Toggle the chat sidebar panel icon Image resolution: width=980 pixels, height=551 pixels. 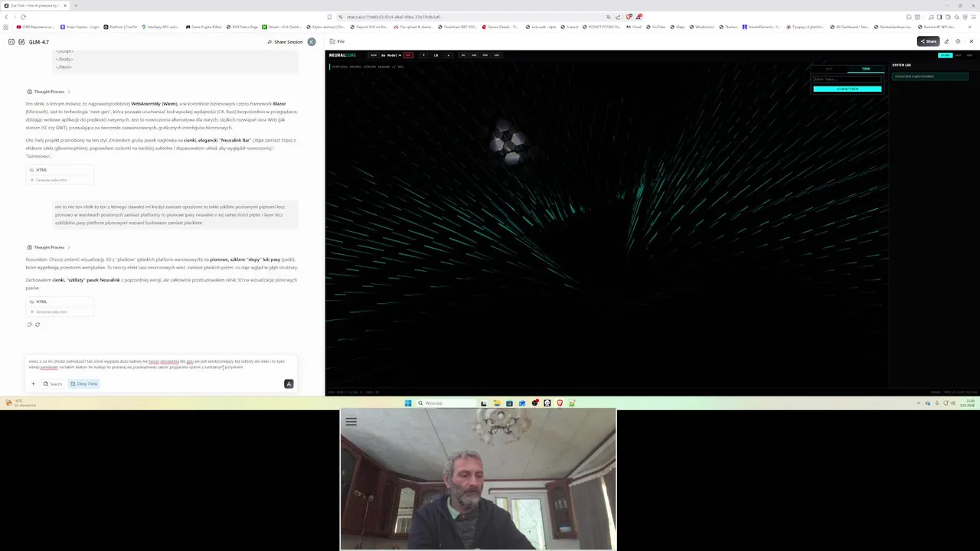[x=11, y=42]
